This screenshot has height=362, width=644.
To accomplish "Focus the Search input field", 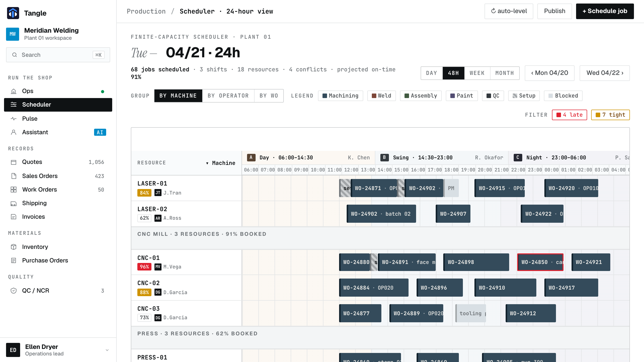I will coord(58,55).
